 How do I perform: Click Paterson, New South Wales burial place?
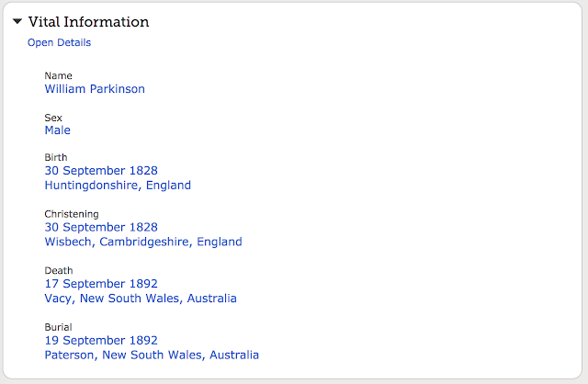point(152,355)
